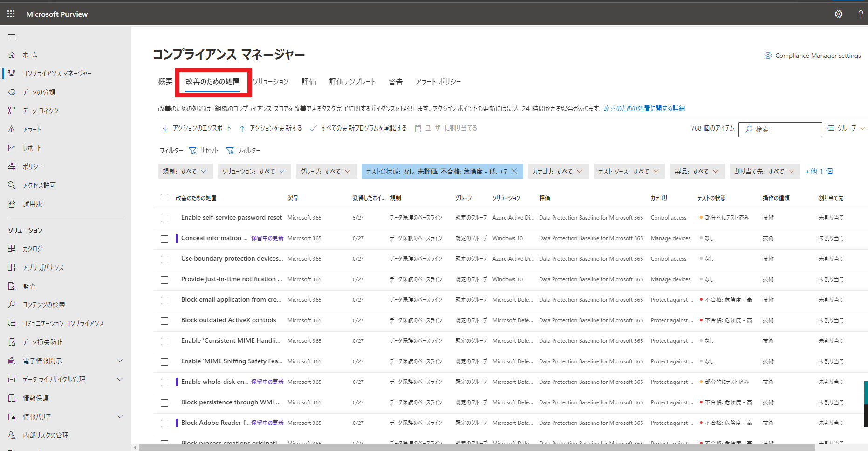Open ポリシー in sidebar

32,167
